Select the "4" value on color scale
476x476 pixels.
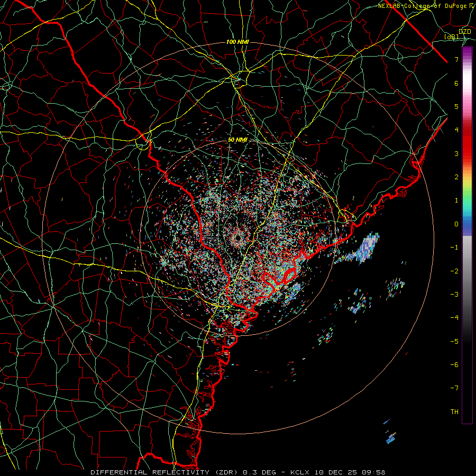[x=456, y=130]
